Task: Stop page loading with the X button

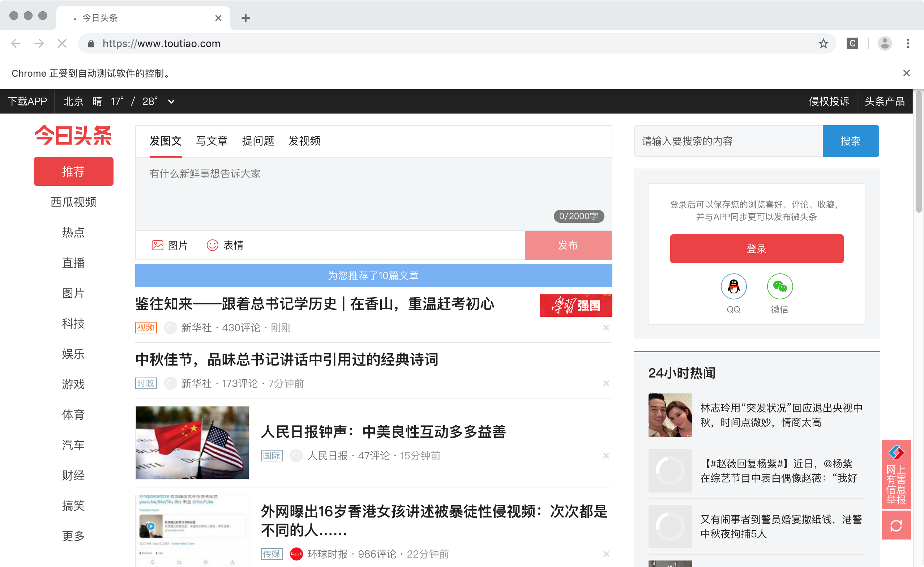Action: tap(62, 43)
